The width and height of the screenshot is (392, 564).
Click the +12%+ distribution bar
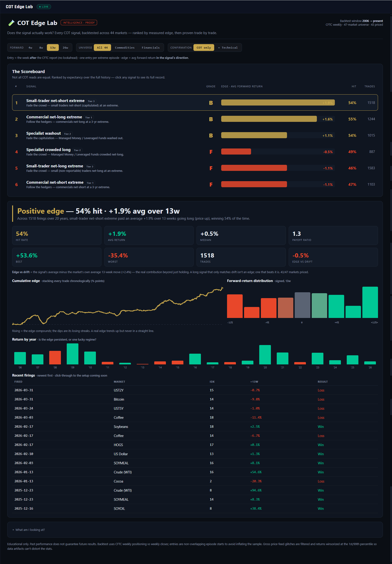coord(370,302)
